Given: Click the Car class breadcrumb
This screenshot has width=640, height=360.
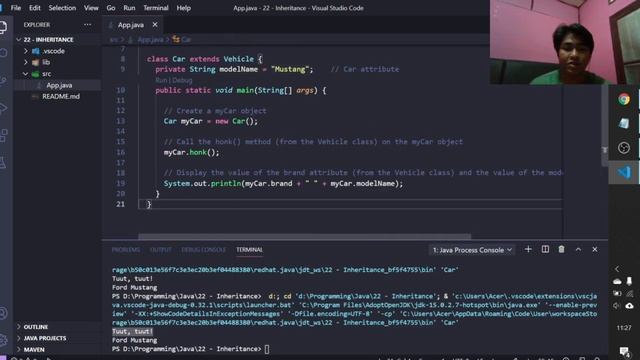Looking at the screenshot, I should pos(186,40).
